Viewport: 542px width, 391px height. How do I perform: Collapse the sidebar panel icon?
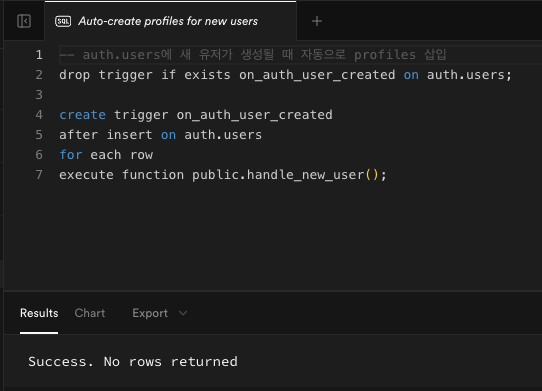[x=24, y=21]
